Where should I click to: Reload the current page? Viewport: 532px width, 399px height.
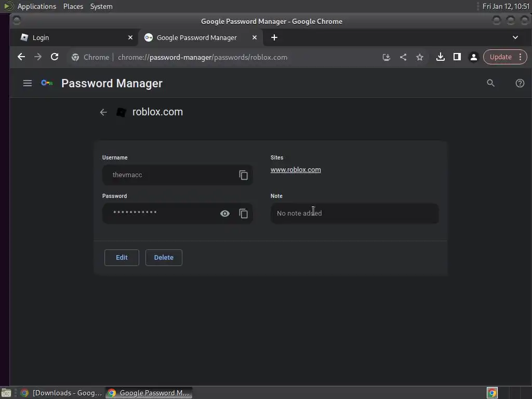click(55, 57)
